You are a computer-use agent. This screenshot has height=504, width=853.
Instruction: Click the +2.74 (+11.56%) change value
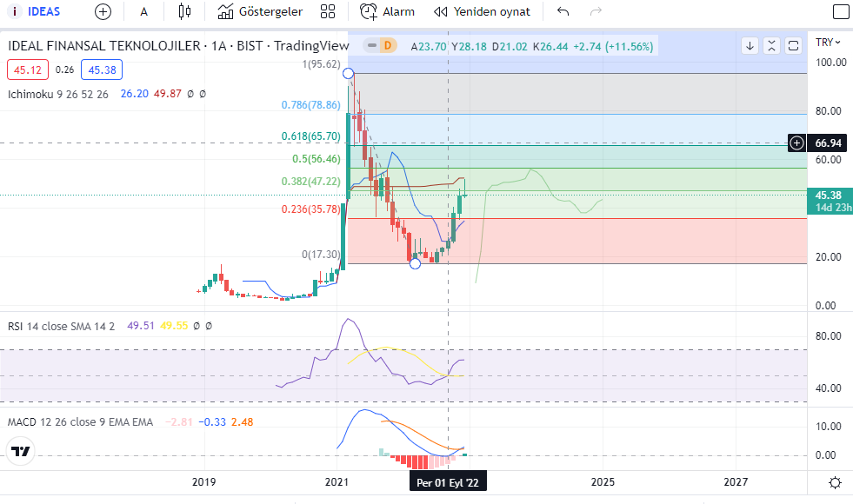click(x=613, y=47)
